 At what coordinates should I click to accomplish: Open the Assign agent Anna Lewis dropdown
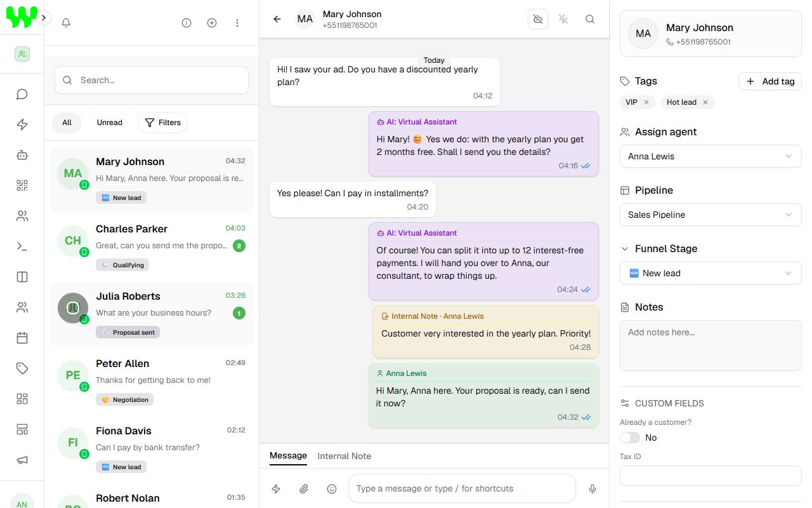point(710,156)
